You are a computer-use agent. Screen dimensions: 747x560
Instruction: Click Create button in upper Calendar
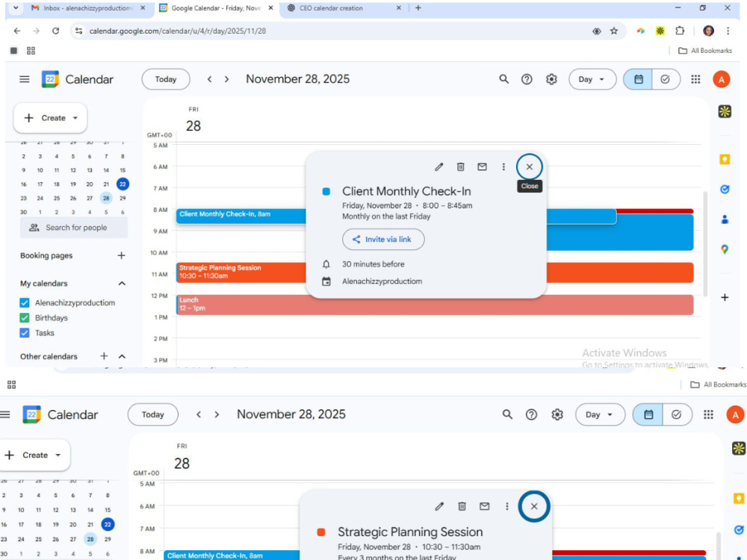coord(51,118)
